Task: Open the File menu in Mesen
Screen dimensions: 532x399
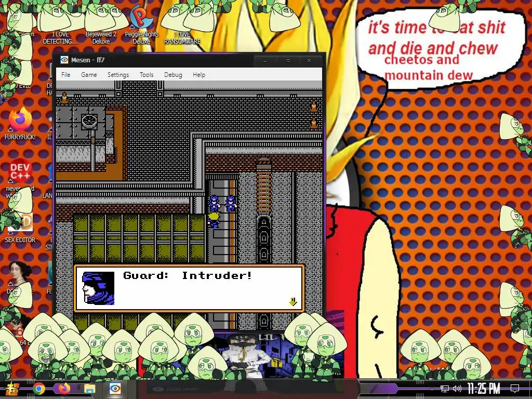Action: tap(66, 75)
